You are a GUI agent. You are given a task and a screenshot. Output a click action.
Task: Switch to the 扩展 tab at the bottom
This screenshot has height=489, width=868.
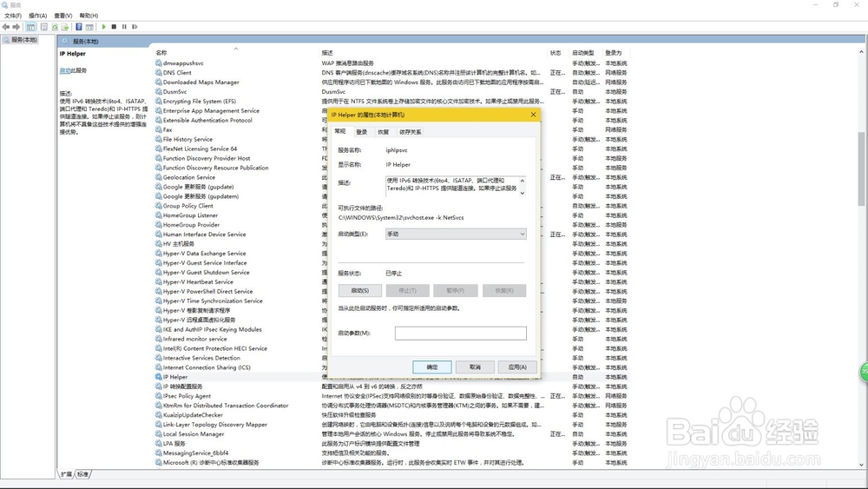click(67, 474)
